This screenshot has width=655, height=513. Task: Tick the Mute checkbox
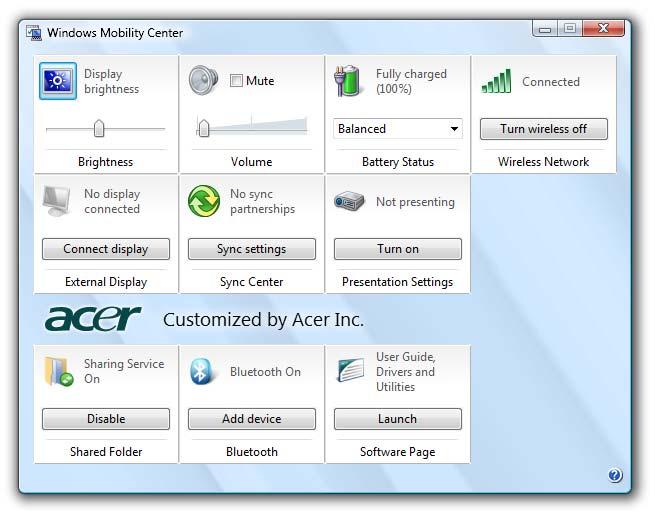[236, 80]
